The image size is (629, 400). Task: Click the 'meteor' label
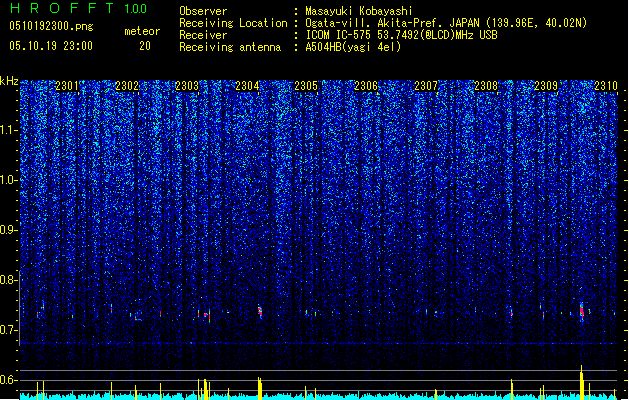pyautogui.click(x=142, y=31)
